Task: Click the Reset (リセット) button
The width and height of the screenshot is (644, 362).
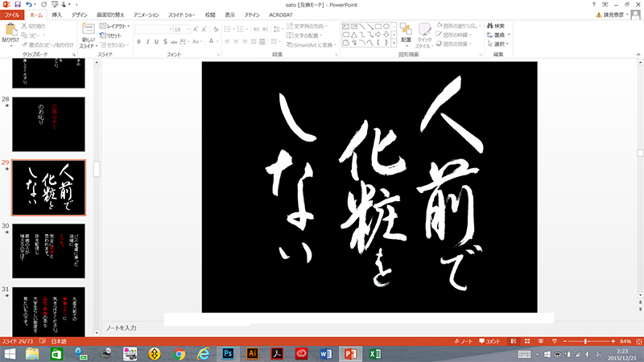Action: (111, 35)
